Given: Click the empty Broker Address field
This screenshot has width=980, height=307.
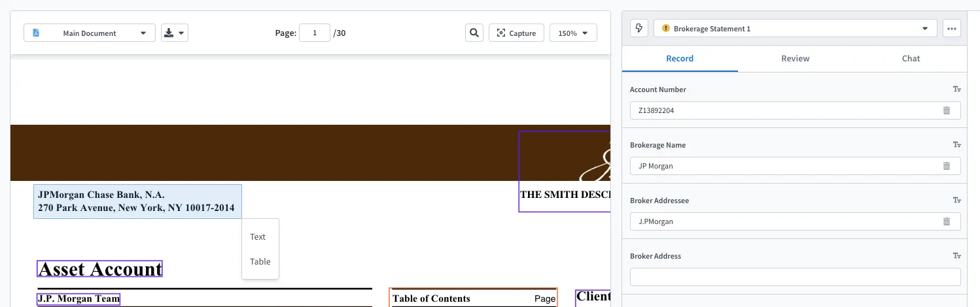Looking at the screenshot, I should coord(795,277).
